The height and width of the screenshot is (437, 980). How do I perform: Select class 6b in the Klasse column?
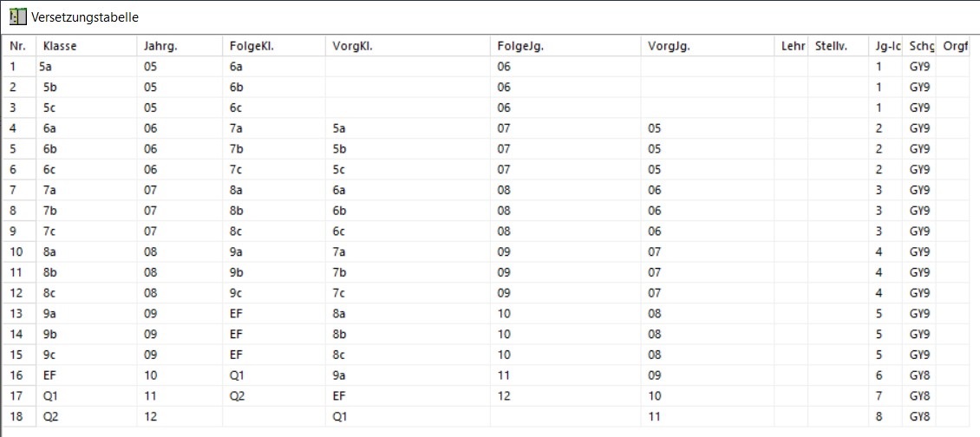87,149
